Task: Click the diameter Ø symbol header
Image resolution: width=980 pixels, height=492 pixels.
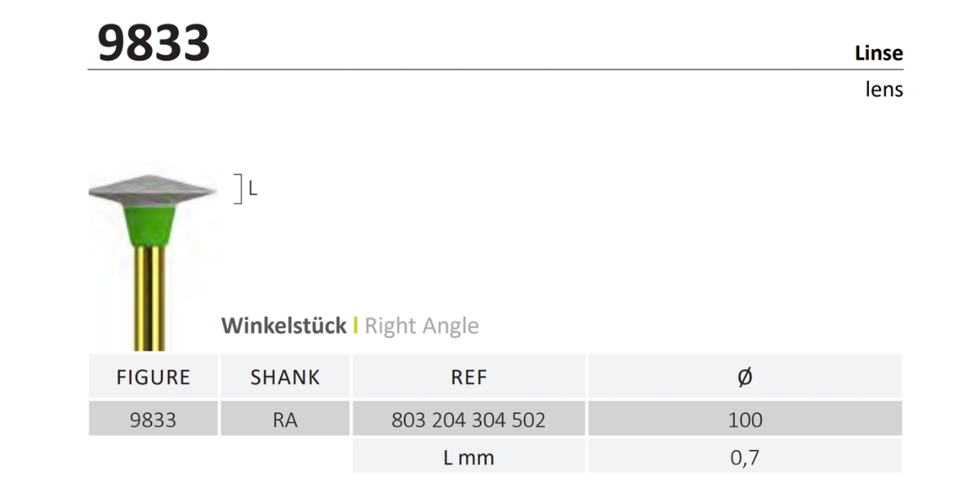Action: [745, 377]
